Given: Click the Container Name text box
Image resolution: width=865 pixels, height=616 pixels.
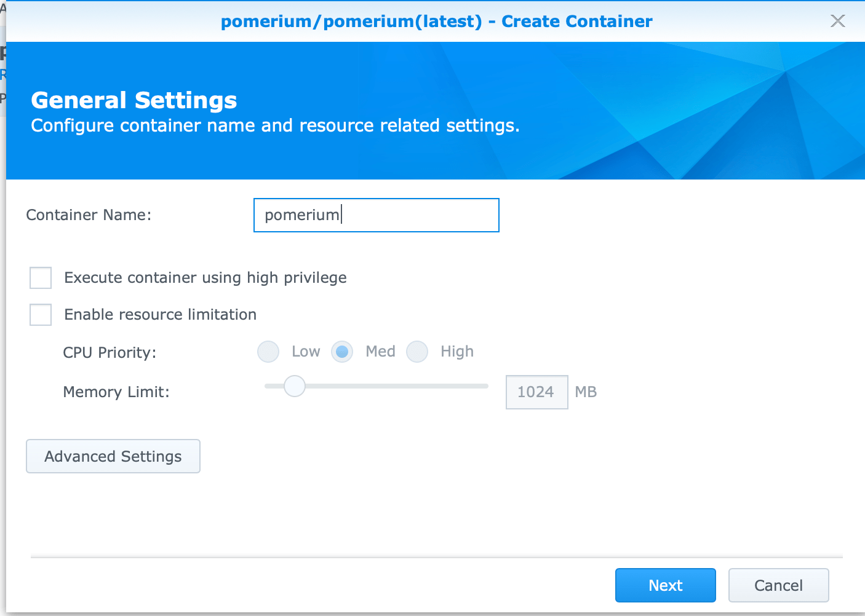Looking at the screenshot, I should click(x=376, y=215).
